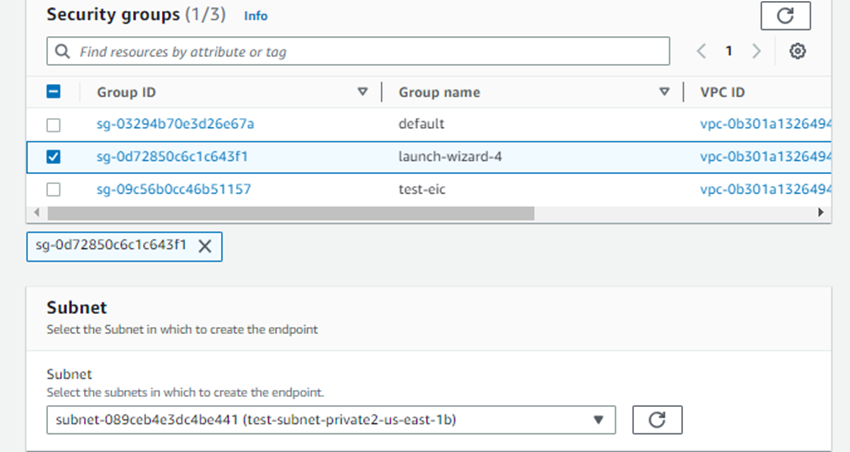Go to next page of security groups
This screenshot has height=452, width=850.
(x=756, y=51)
